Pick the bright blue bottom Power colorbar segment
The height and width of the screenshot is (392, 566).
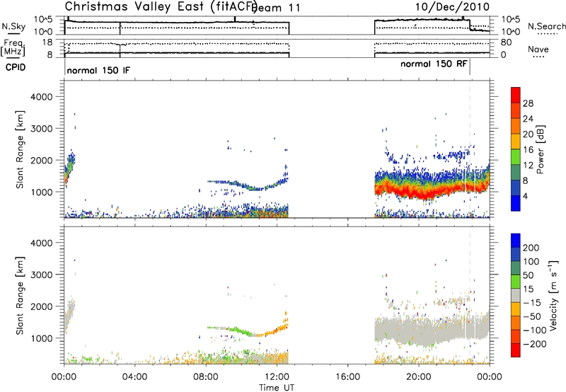(x=516, y=203)
